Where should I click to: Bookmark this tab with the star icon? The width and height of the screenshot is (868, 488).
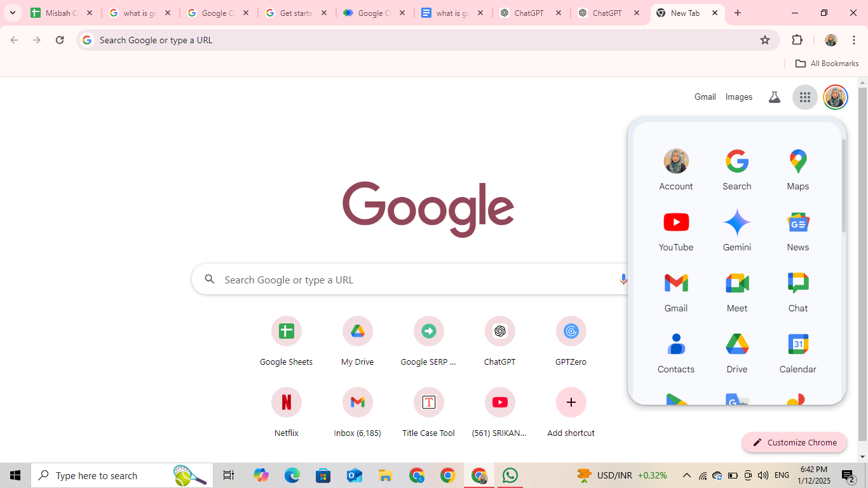click(x=765, y=40)
